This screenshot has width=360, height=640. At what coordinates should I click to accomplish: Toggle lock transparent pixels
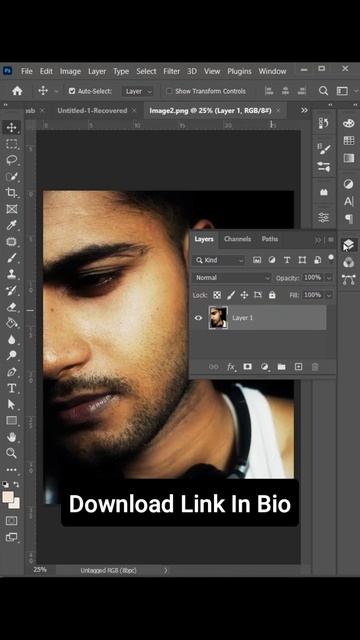(217, 295)
